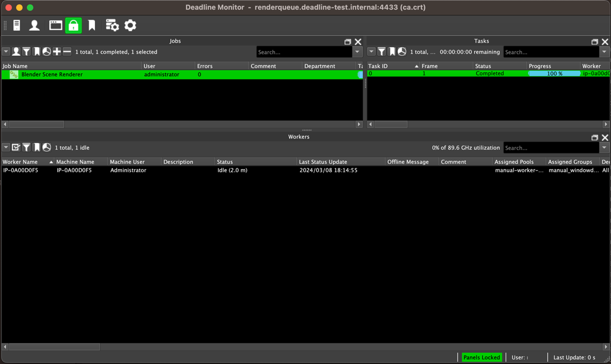Toggle the funnel filter in the Workers panel
The width and height of the screenshot is (611, 364).
tap(26, 147)
